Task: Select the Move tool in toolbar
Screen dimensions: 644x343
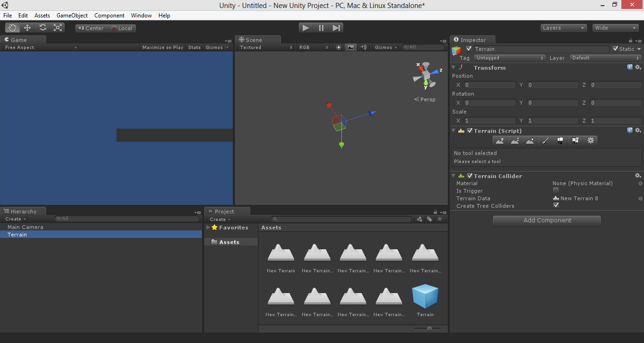Action: coord(27,28)
